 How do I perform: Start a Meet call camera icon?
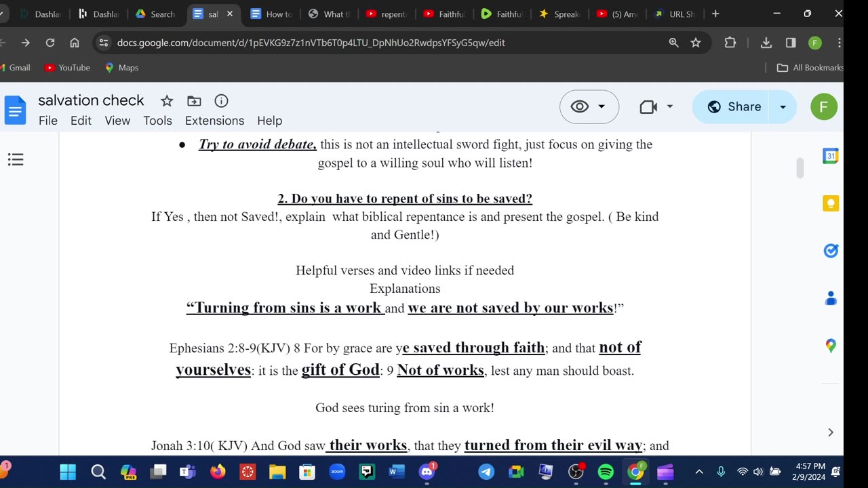tap(648, 106)
